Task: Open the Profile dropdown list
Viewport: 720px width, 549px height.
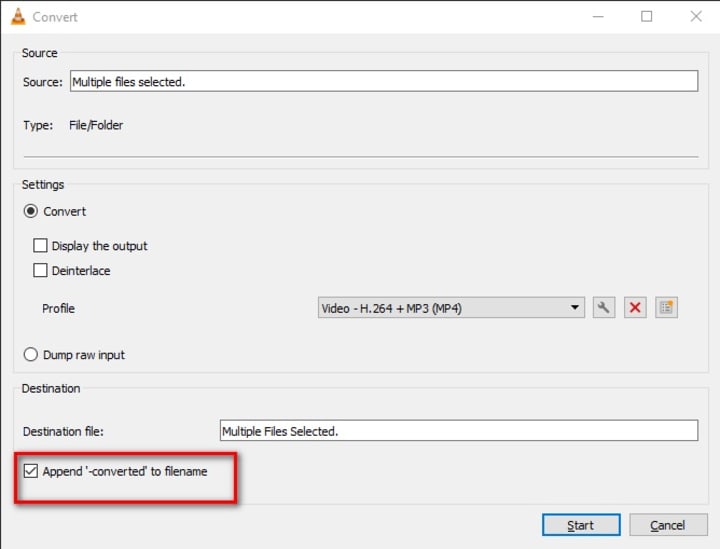Action: 451,308
